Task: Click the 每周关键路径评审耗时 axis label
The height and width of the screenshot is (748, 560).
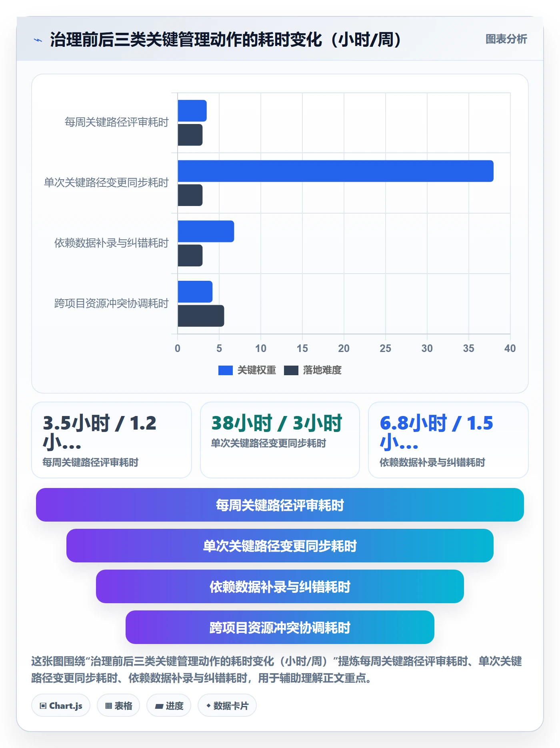Action: (116, 122)
